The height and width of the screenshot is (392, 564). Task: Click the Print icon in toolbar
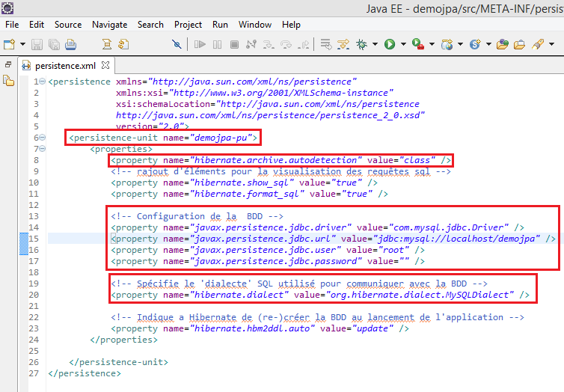(x=71, y=45)
